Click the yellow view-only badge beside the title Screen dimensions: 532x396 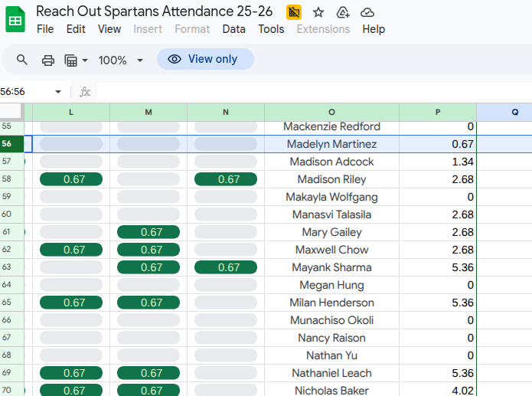click(294, 11)
